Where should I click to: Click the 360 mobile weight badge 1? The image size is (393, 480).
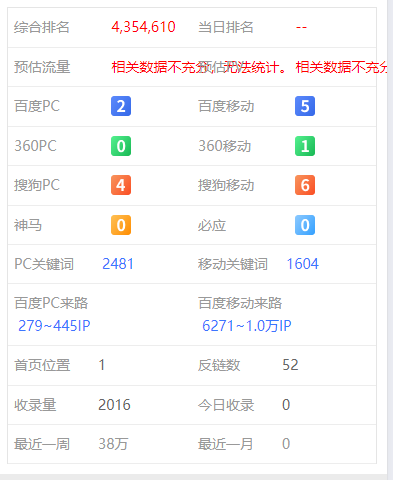coord(305,146)
